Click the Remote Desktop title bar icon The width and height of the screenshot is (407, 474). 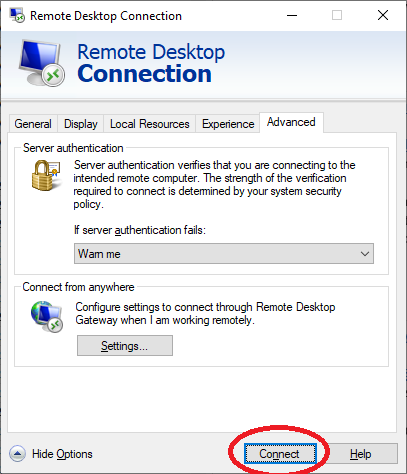[x=17, y=15]
